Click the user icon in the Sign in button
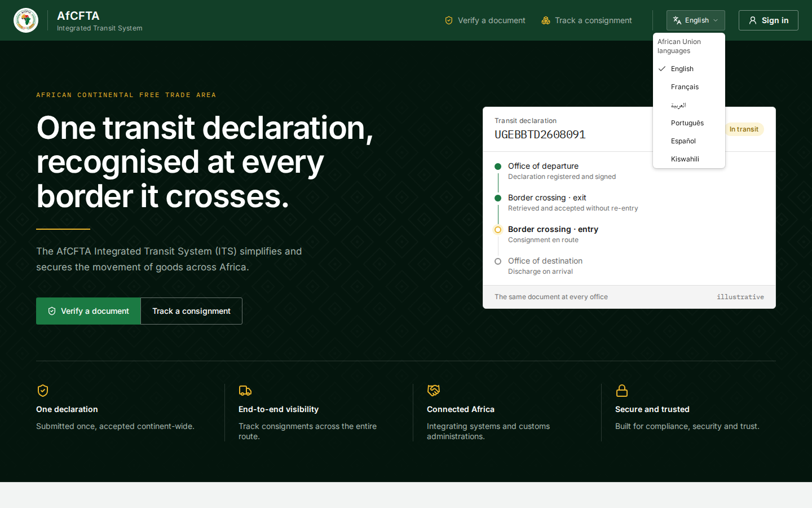 click(x=753, y=20)
